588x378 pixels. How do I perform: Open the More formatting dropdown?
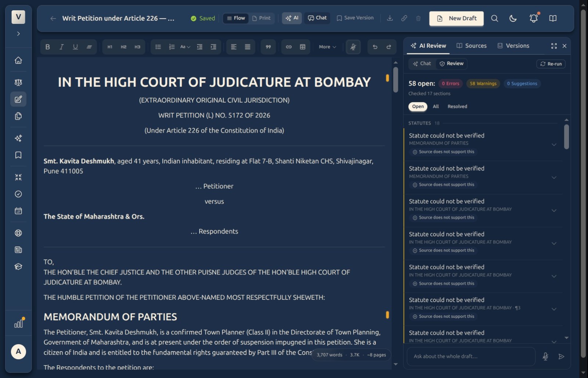pos(327,47)
